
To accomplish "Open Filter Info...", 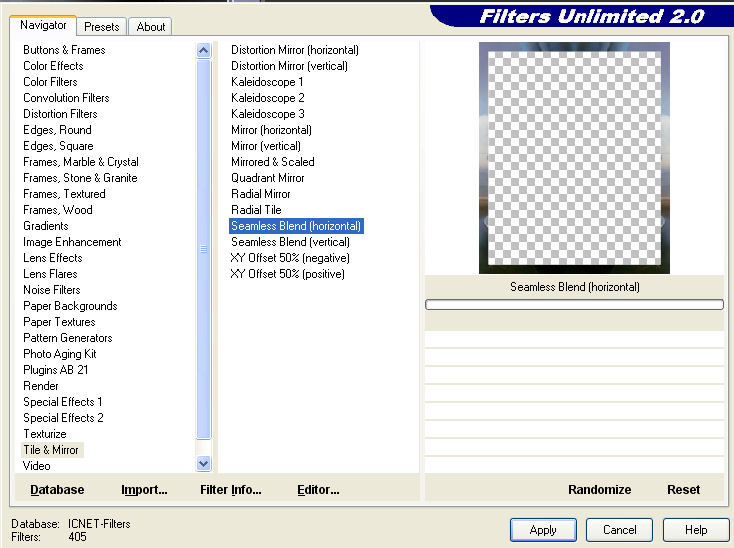I will pos(230,489).
